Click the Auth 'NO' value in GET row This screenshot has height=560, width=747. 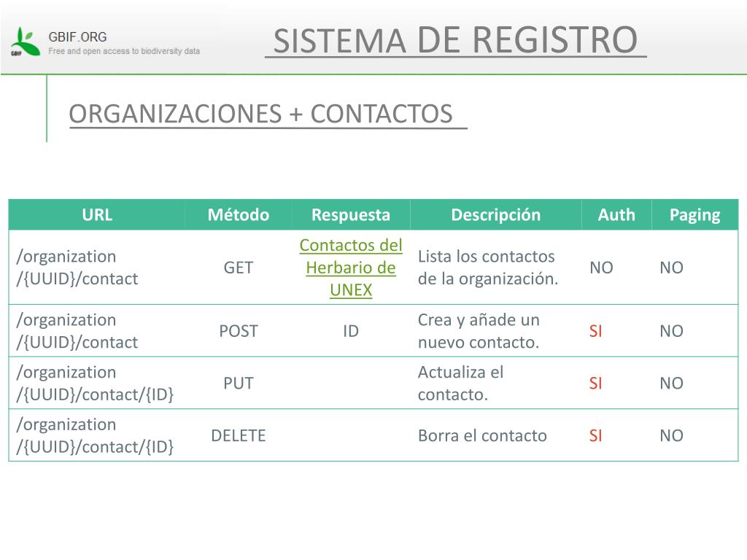[601, 268]
